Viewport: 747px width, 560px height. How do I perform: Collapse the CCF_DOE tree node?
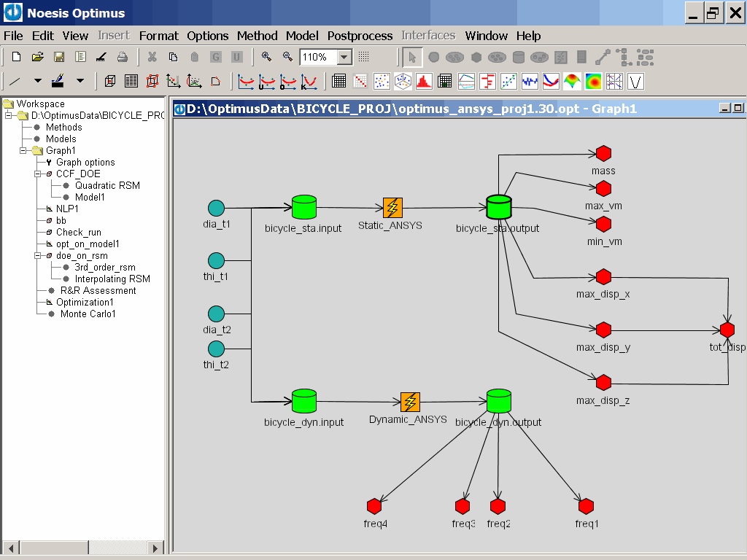coord(39,174)
